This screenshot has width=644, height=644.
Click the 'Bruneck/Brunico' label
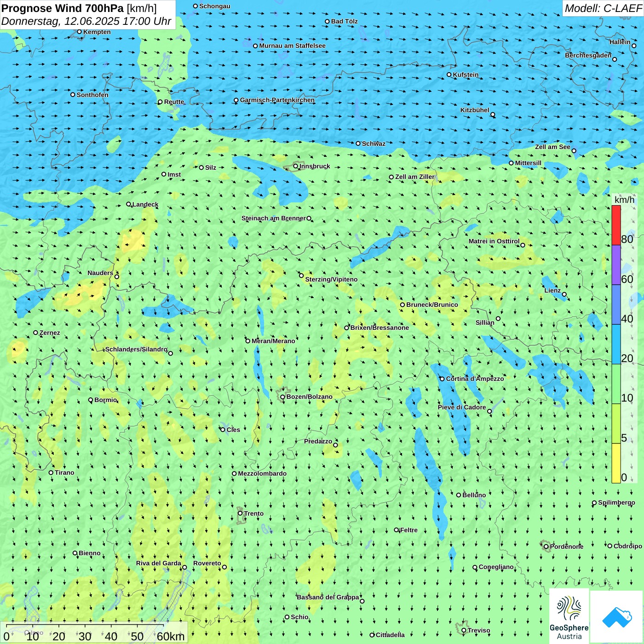tap(432, 305)
